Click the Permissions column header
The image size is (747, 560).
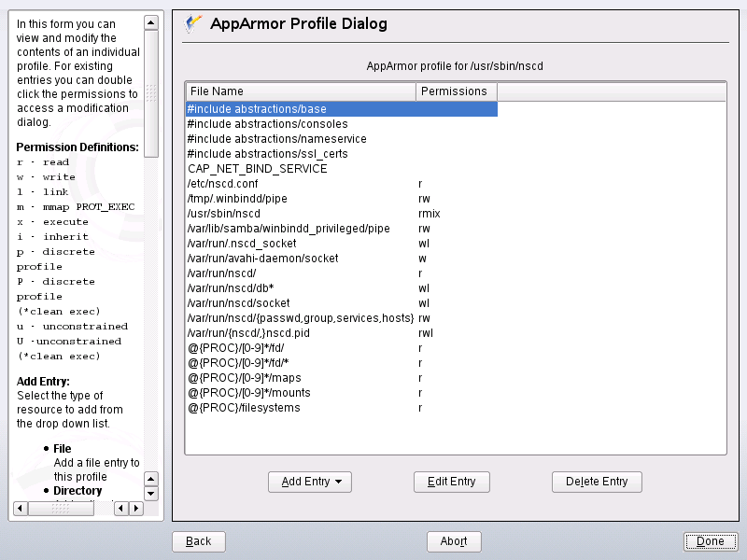point(457,91)
